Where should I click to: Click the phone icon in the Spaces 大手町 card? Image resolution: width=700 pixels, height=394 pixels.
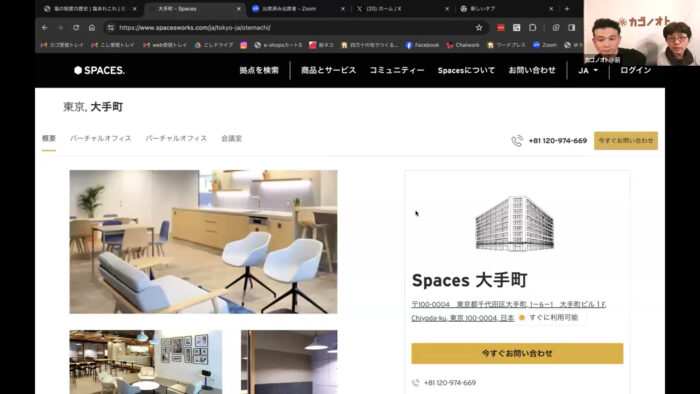[x=416, y=383]
